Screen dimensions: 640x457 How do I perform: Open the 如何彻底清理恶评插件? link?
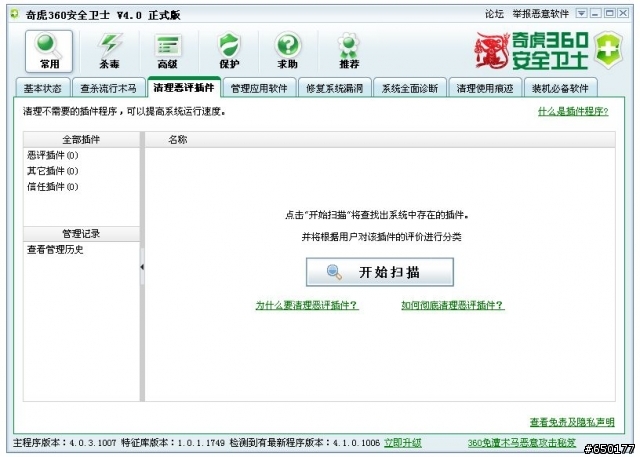453,305
